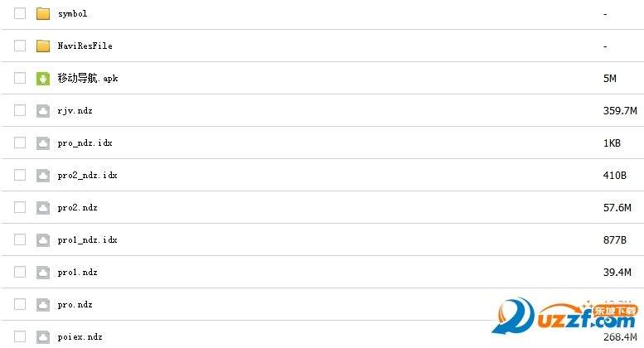Click the file icon beside rjv.ndz

click(x=43, y=111)
